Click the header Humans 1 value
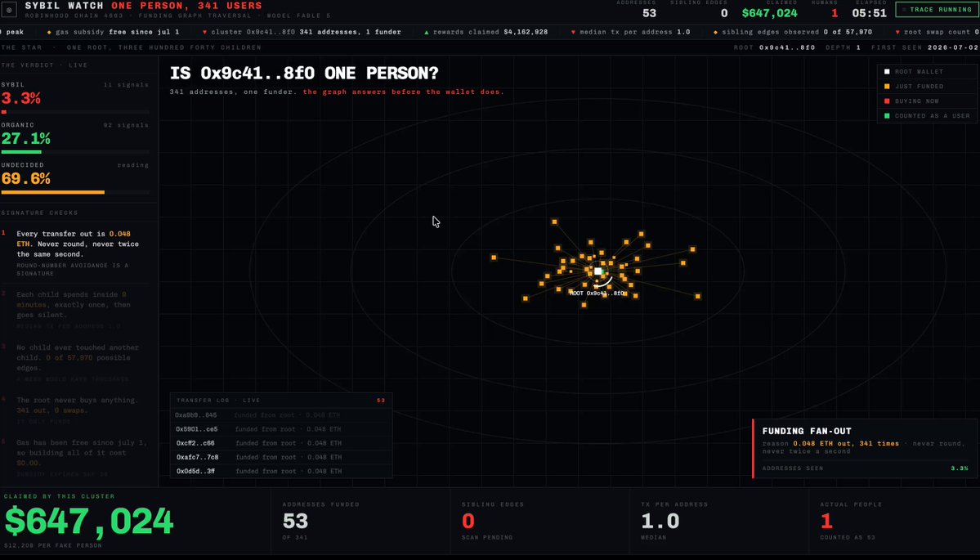The image size is (980, 560). click(835, 13)
